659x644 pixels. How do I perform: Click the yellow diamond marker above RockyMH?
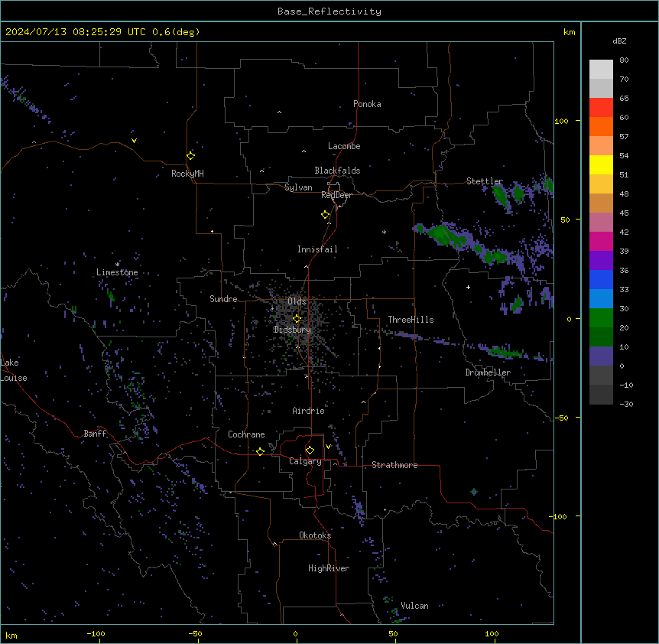point(191,156)
